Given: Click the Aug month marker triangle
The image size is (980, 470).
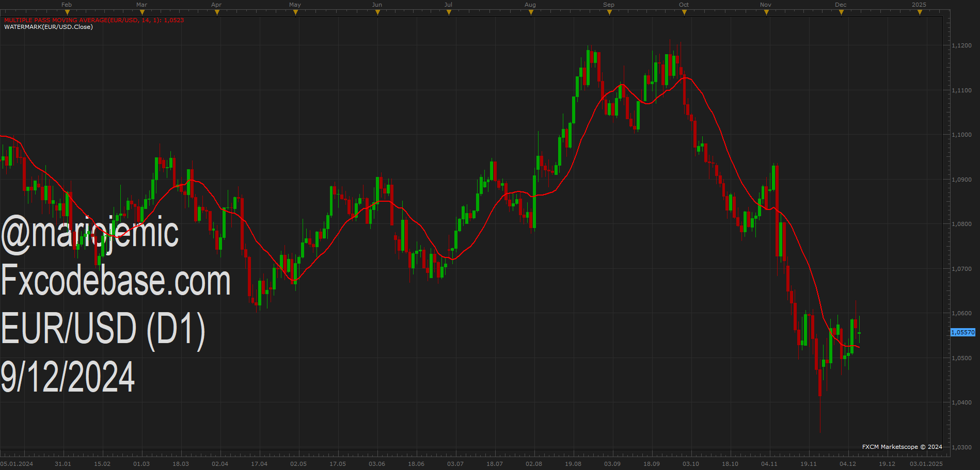Looking at the screenshot, I should pos(531,12).
